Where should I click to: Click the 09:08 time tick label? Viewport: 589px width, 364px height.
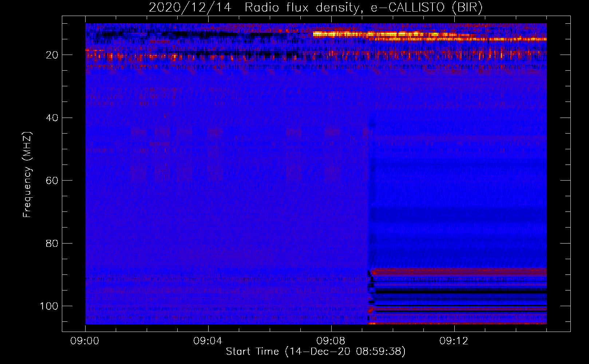[x=331, y=341]
